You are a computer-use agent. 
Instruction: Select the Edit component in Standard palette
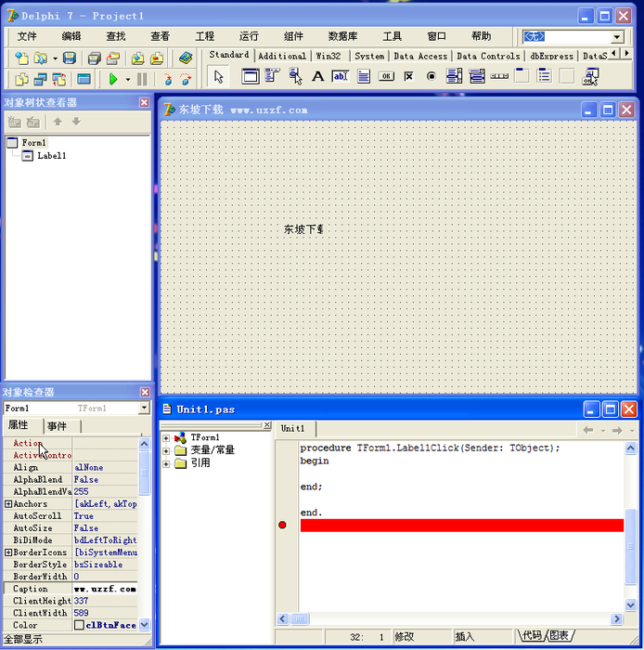(x=340, y=77)
